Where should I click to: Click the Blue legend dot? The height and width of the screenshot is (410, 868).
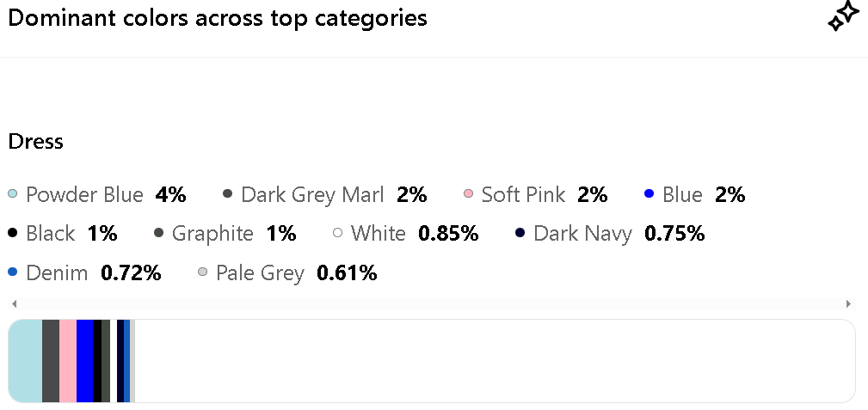click(x=649, y=194)
